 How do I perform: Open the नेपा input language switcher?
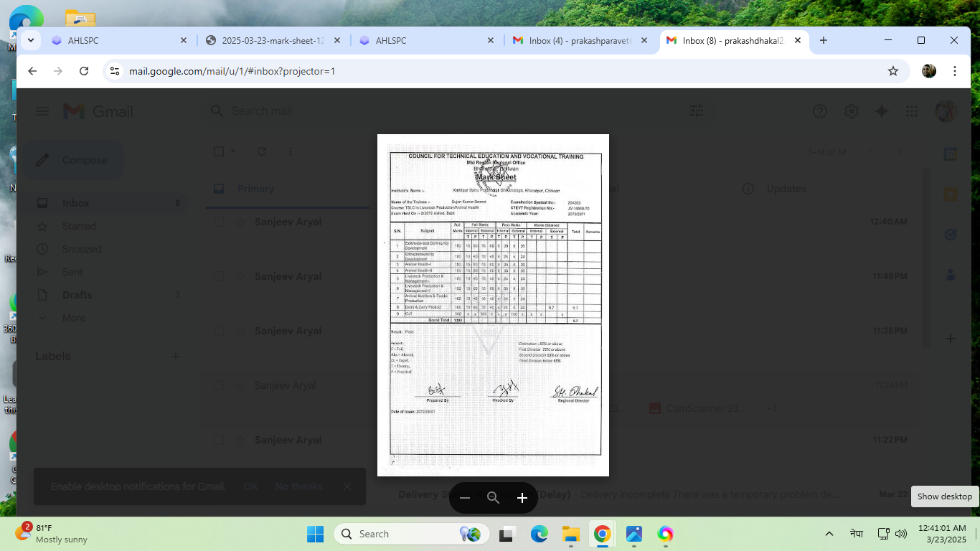tap(857, 534)
